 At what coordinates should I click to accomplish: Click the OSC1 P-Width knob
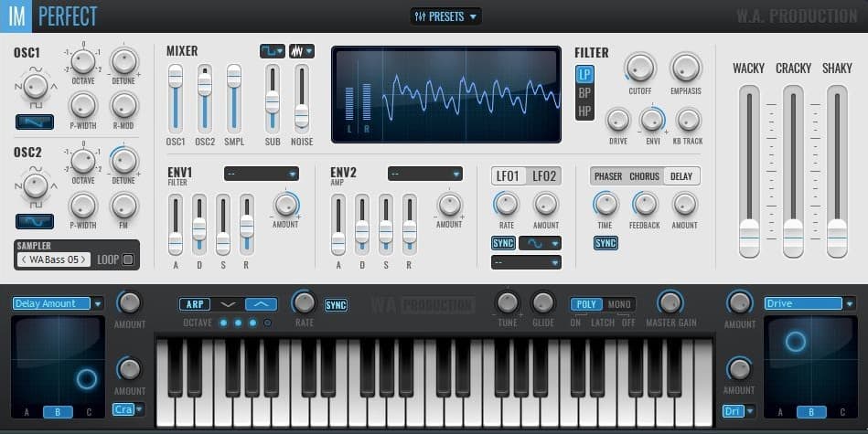pyautogui.click(x=83, y=106)
